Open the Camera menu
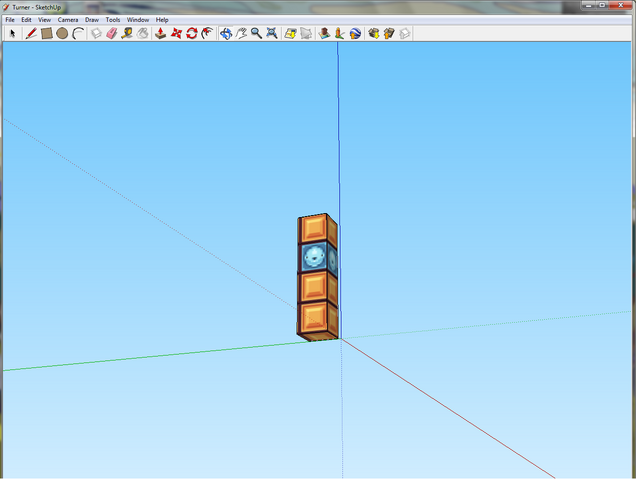The width and height of the screenshot is (636, 479). (68, 19)
